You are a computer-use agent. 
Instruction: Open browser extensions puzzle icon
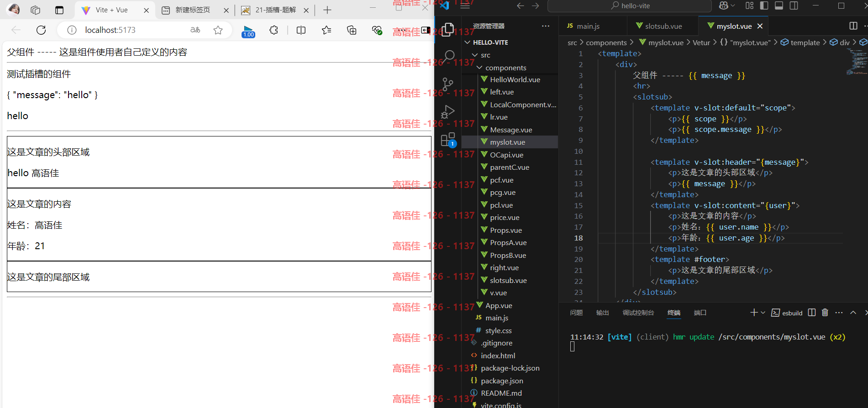coord(274,30)
